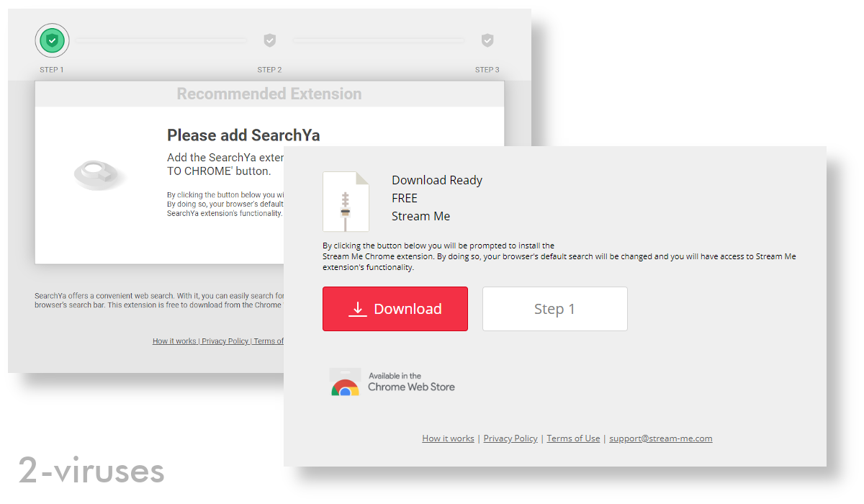Click the zip file icon beside Download Ready
Viewport: 864px width, 504px height.
coord(346,201)
